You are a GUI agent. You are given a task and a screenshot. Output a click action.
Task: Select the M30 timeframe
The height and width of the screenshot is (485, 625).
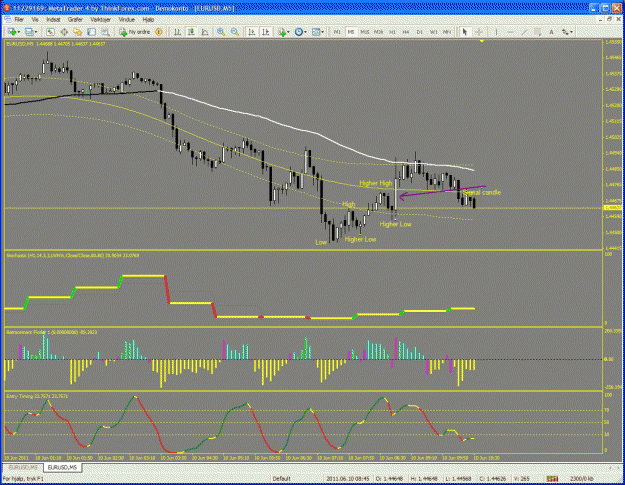tap(379, 32)
